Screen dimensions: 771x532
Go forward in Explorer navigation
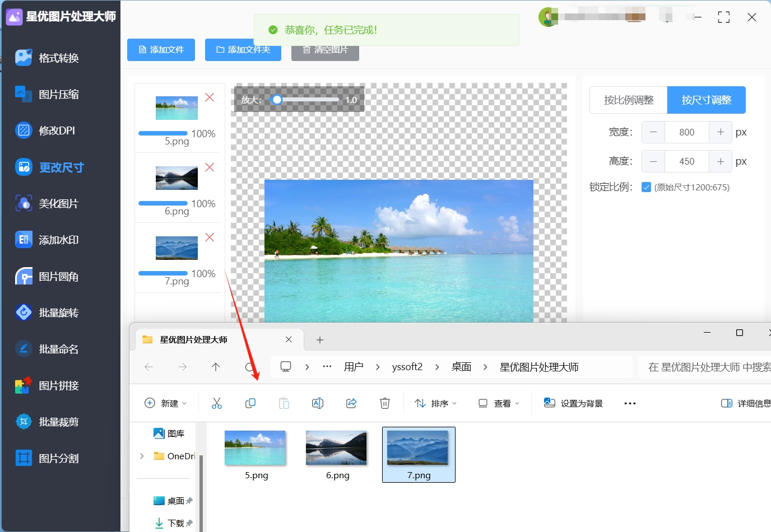[182, 367]
